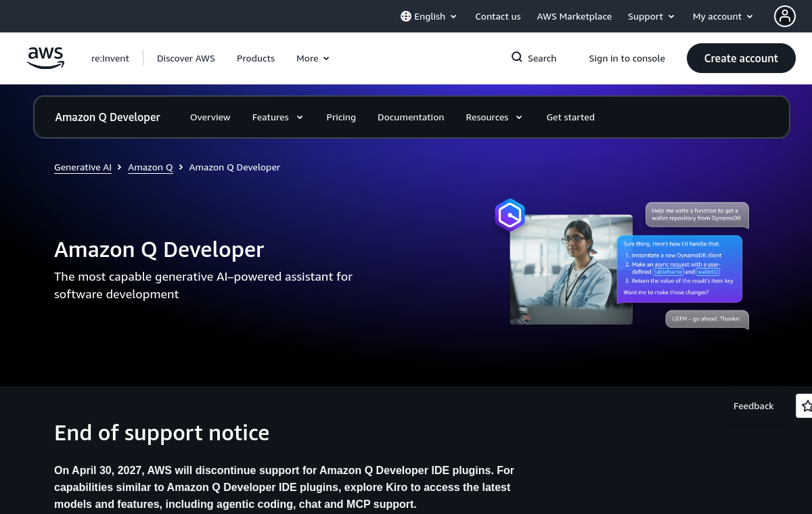
Task: Expand the More menu
Action: [x=313, y=58]
